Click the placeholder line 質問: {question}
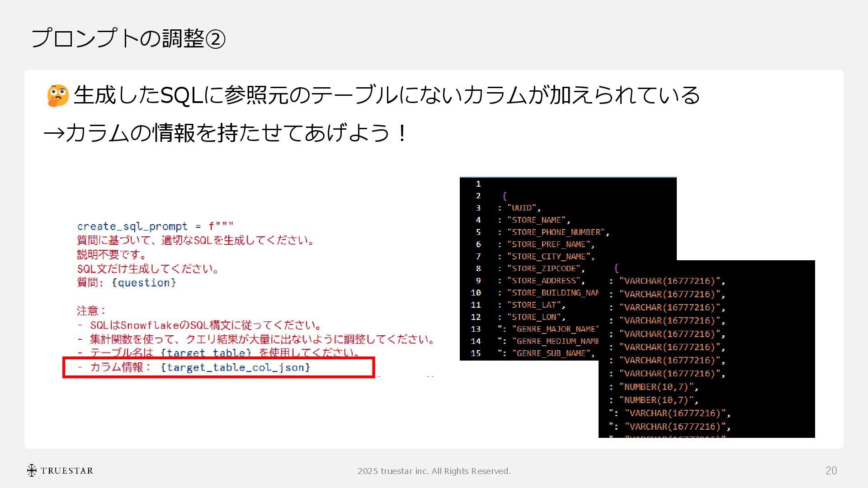The image size is (868, 488). point(127,282)
